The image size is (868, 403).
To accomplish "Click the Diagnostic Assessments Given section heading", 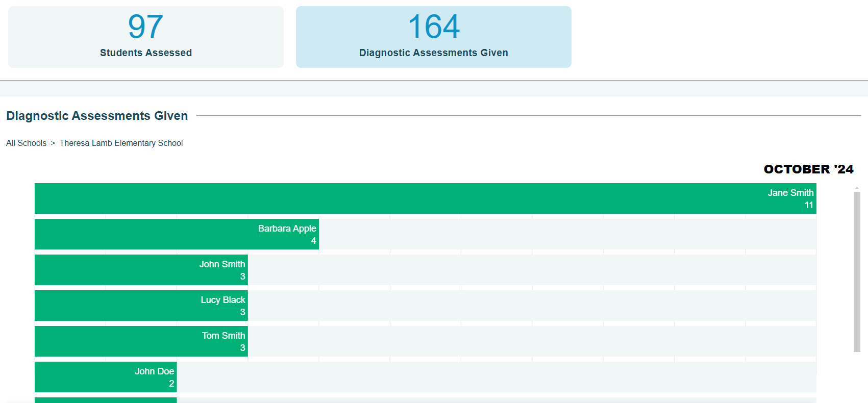I will click(x=97, y=116).
